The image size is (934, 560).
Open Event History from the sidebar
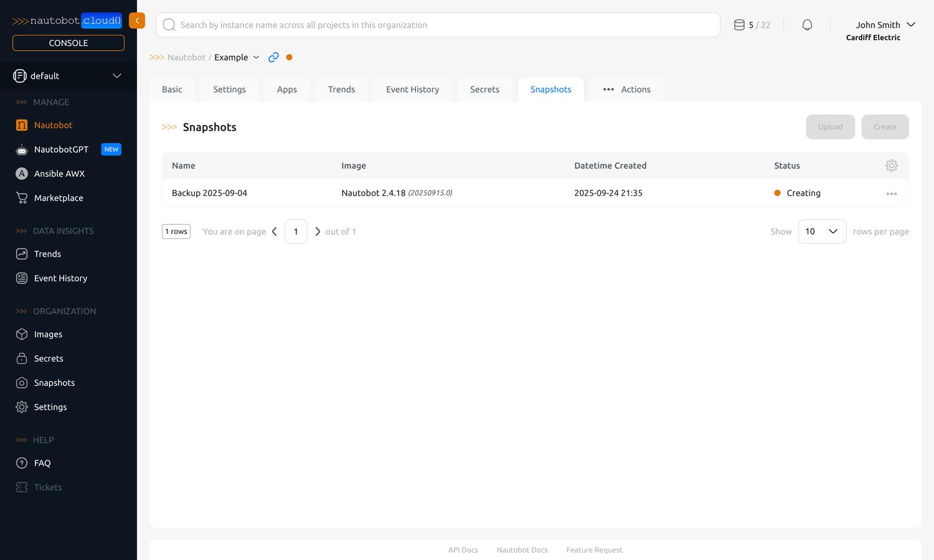[x=60, y=278]
